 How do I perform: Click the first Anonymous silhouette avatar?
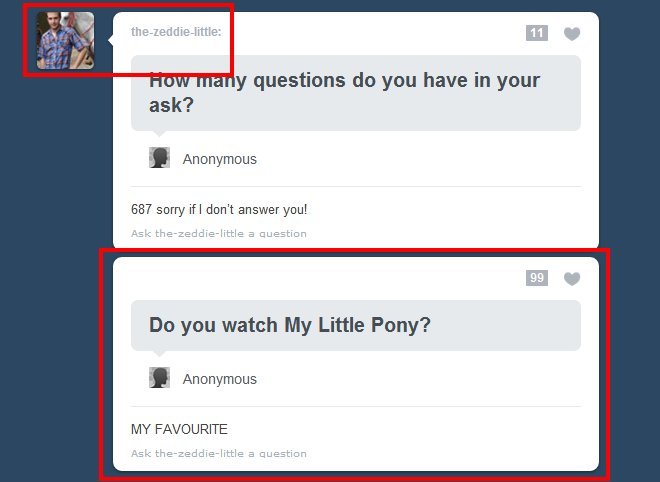[160, 158]
